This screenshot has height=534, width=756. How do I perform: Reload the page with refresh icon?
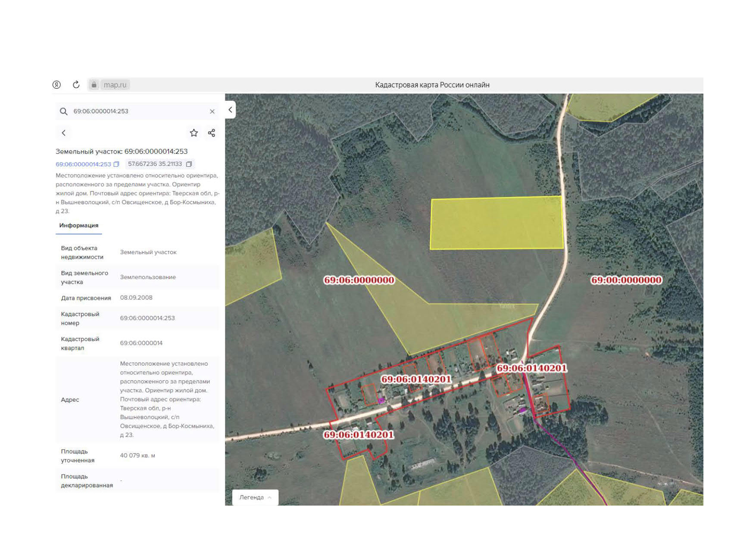(76, 85)
